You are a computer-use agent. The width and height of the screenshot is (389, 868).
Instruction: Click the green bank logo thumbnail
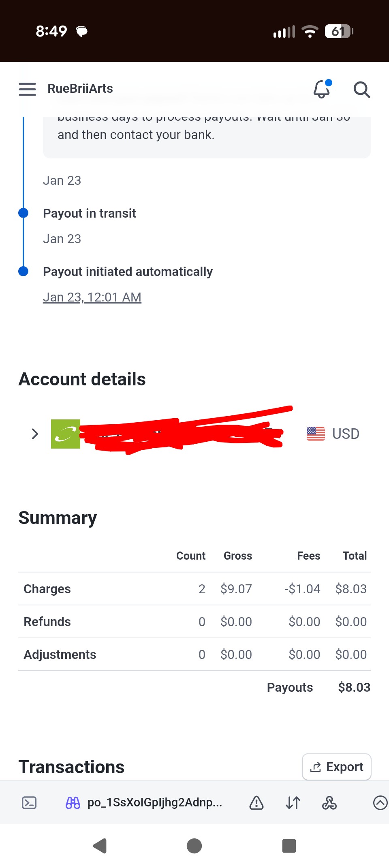(x=66, y=434)
